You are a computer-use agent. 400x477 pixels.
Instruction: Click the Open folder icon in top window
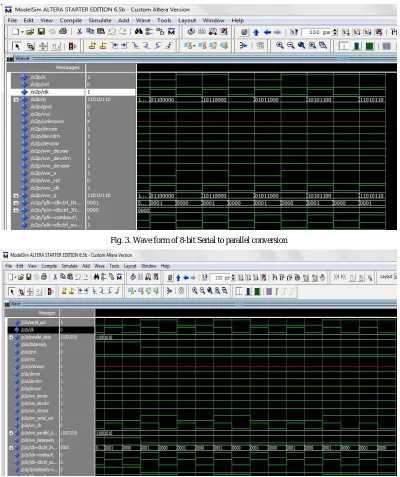coord(30,32)
